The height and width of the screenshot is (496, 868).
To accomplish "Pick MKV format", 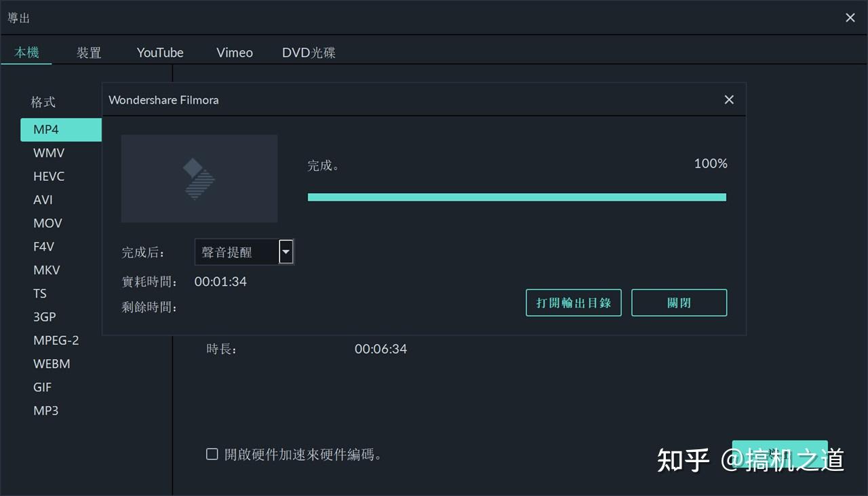I will point(47,270).
